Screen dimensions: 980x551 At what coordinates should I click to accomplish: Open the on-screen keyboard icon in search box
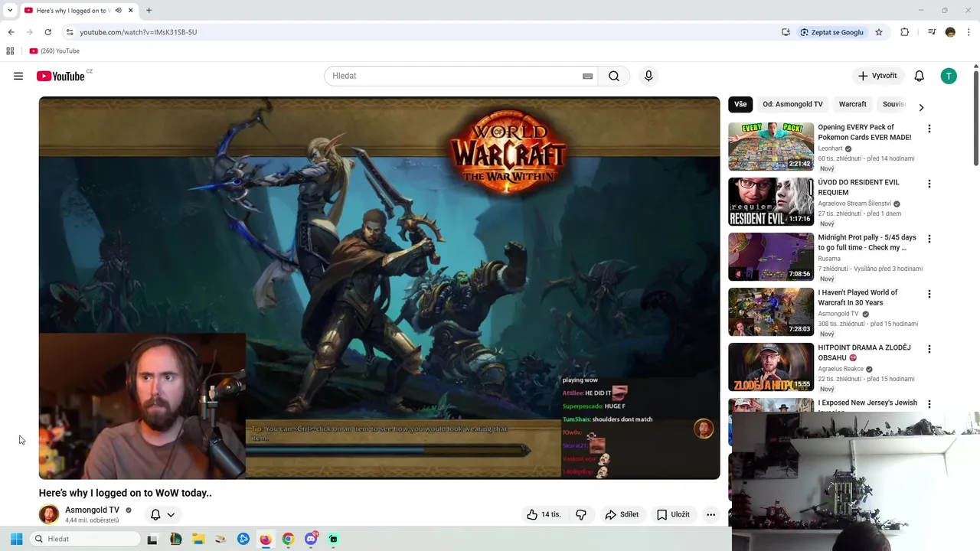(x=587, y=76)
